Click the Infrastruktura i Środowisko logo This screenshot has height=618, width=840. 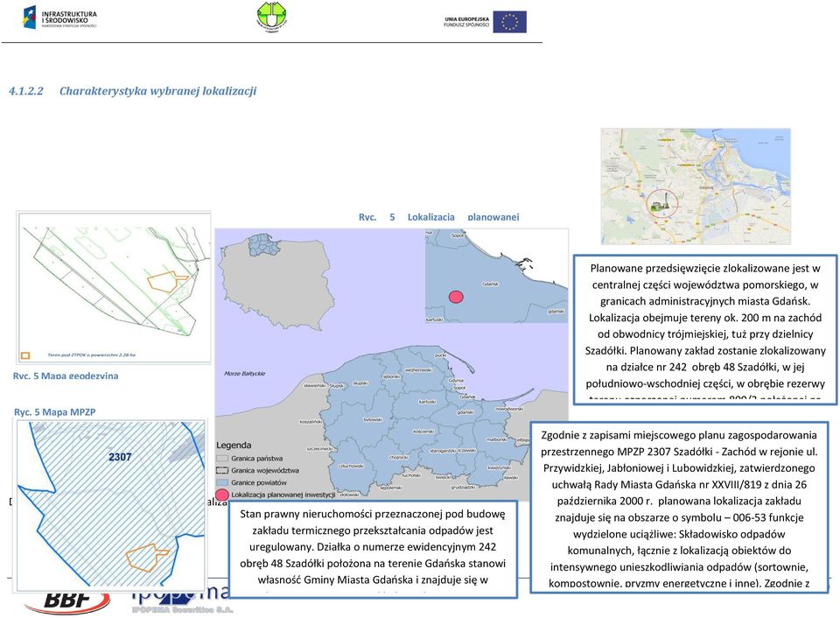(x=59, y=18)
